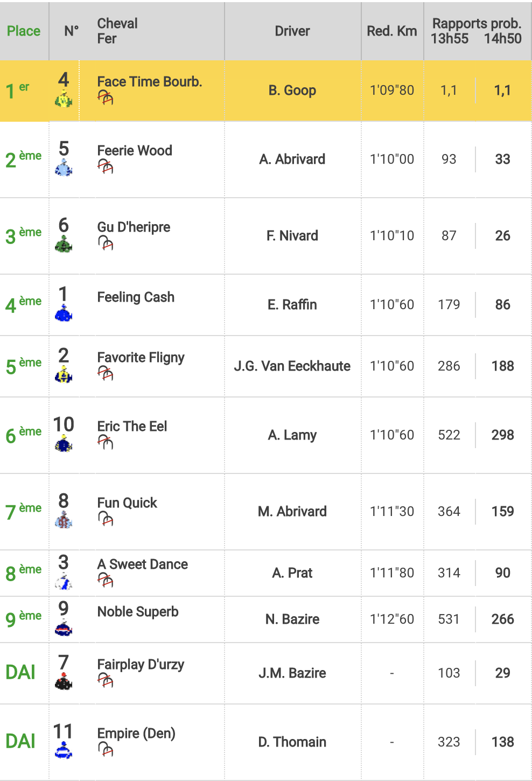Image resolution: width=532 pixels, height=781 pixels.
Task: Click the horseshoe icon under Eric The Eel
Action: click(106, 442)
